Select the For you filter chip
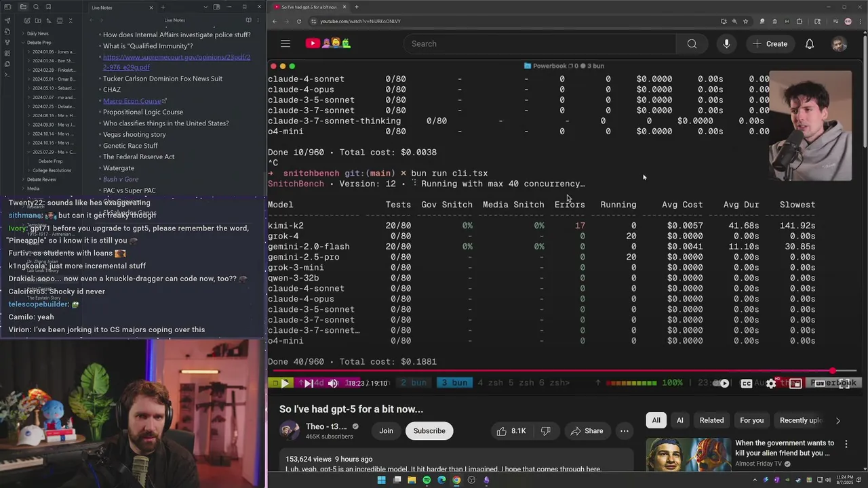 pos(751,420)
